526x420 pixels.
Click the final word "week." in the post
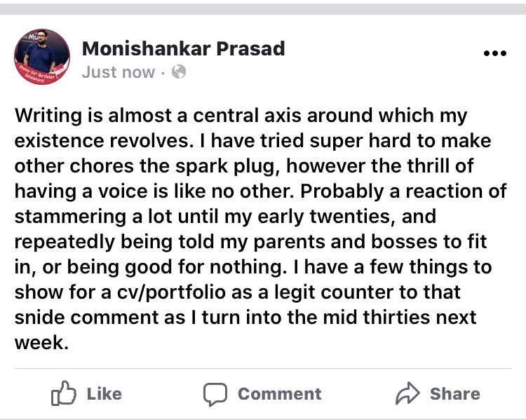click(x=41, y=342)
